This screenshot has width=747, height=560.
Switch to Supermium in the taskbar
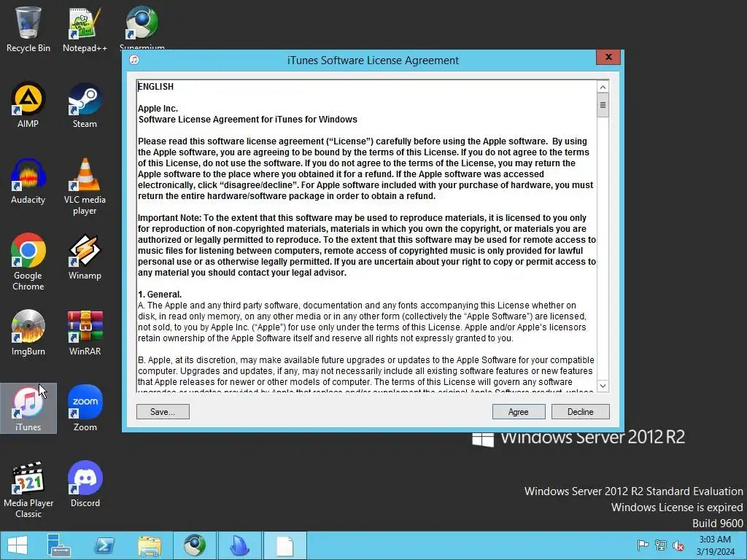coord(194,545)
